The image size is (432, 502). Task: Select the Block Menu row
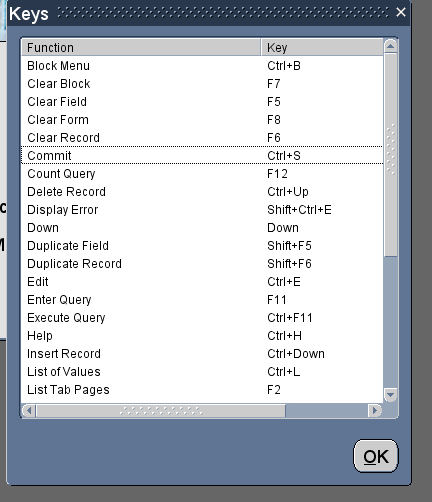click(202, 66)
